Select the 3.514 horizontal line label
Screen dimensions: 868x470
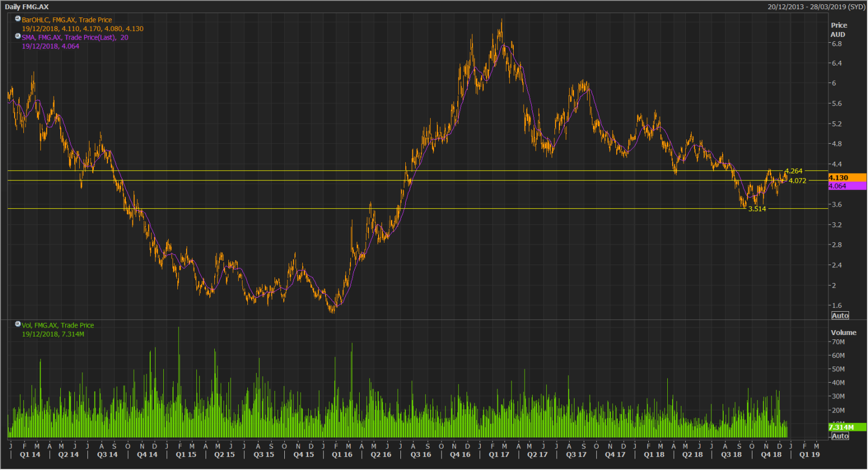click(x=757, y=209)
